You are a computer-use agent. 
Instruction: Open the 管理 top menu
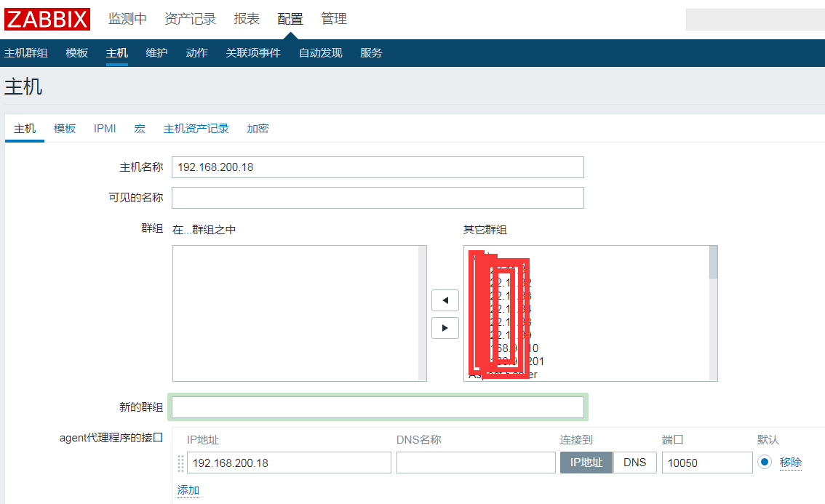click(334, 19)
